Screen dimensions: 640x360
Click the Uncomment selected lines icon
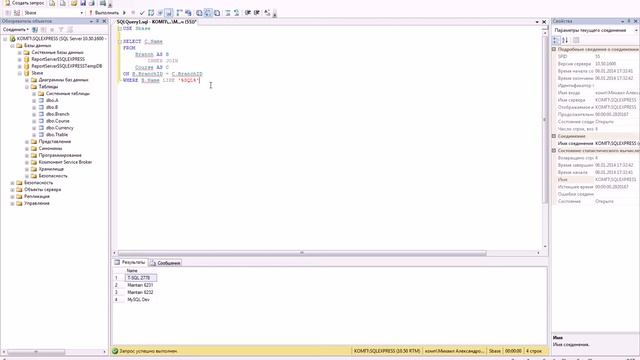[x=236, y=13]
